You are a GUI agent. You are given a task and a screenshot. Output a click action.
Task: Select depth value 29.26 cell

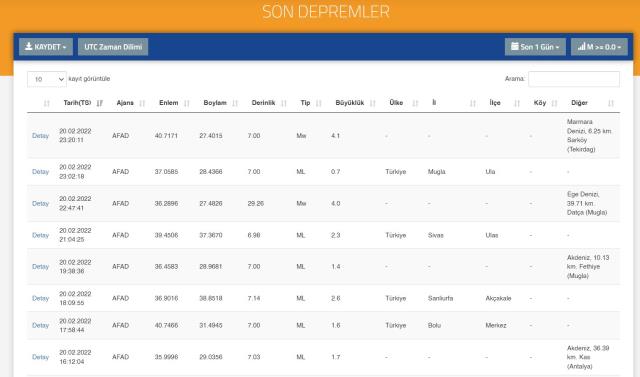256,204
